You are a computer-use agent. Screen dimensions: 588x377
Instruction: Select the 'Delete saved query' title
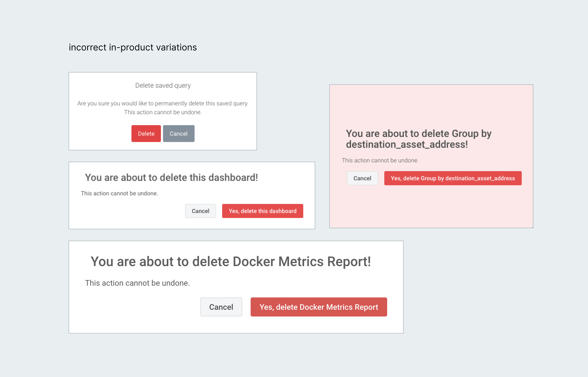[x=163, y=85]
